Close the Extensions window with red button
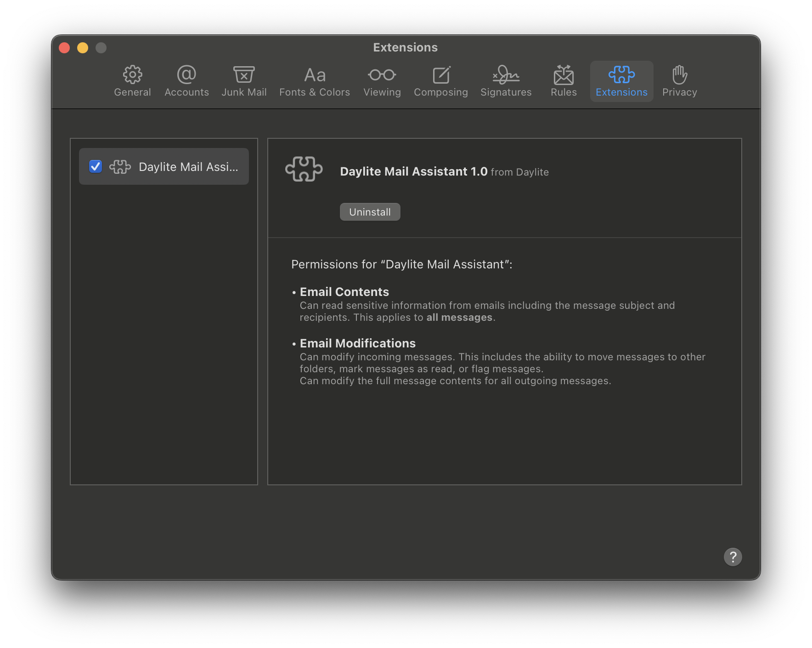The image size is (812, 648). point(64,48)
